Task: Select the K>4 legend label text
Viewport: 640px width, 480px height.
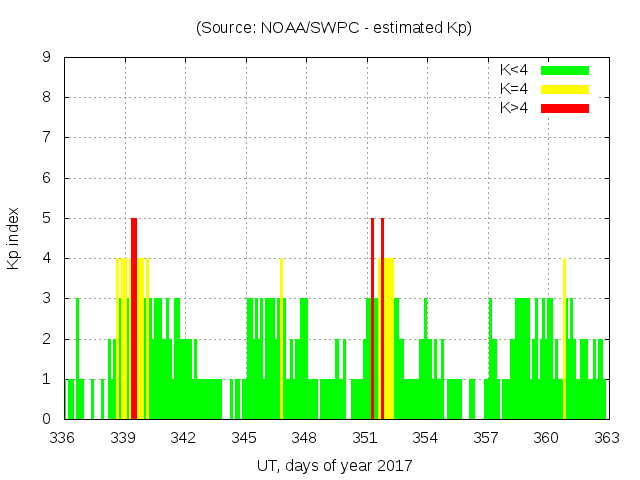Action: pos(515,108)
